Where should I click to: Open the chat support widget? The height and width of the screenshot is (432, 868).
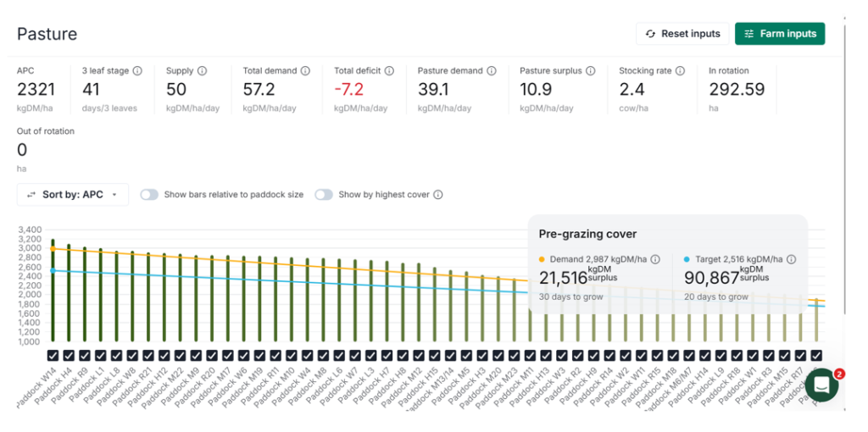click(821, 385)
